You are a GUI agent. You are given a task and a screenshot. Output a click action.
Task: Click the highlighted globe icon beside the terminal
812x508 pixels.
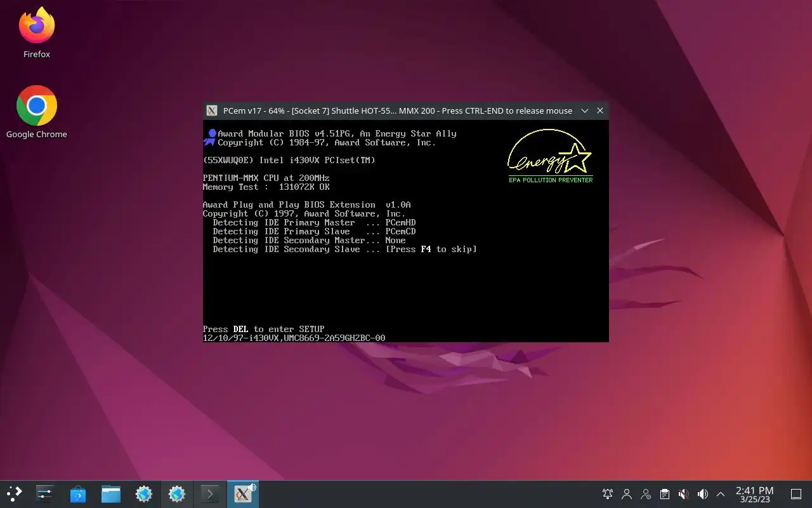point(177,494)
